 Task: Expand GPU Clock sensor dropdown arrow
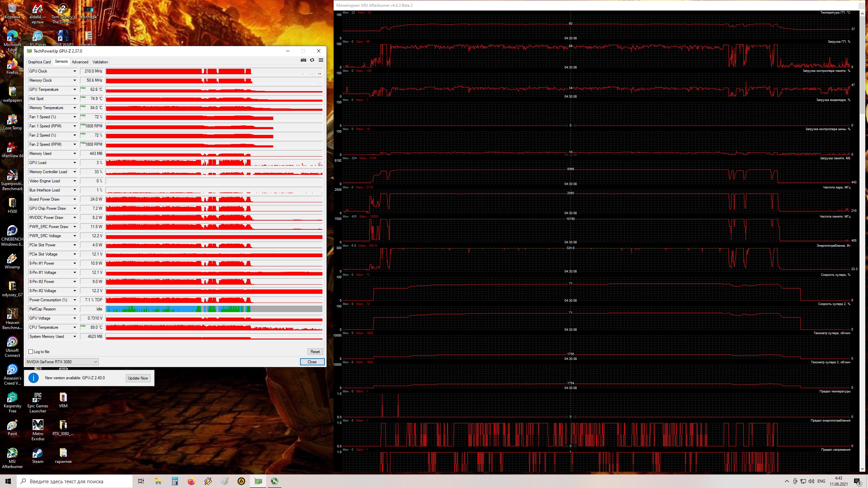pyautogui.click(x=75, y=71)
